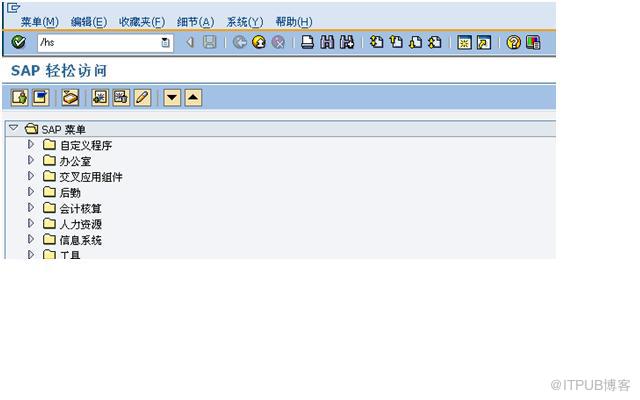Click the green Enter checkmark icon

tap(18, 42)
